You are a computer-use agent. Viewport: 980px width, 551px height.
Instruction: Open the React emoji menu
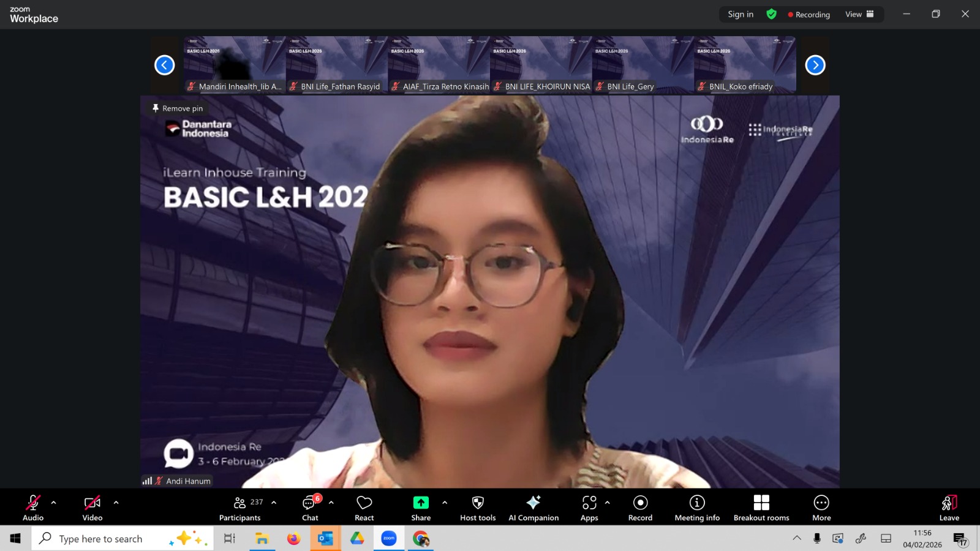coord(364,508)
